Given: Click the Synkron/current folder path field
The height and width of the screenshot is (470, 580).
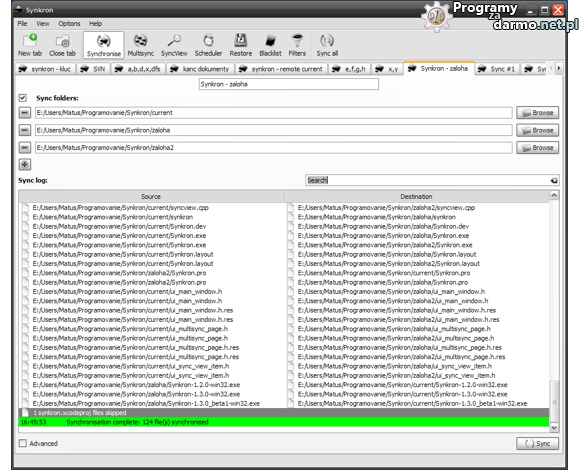Looking at the screenshot, I should [x=274, y=113].
